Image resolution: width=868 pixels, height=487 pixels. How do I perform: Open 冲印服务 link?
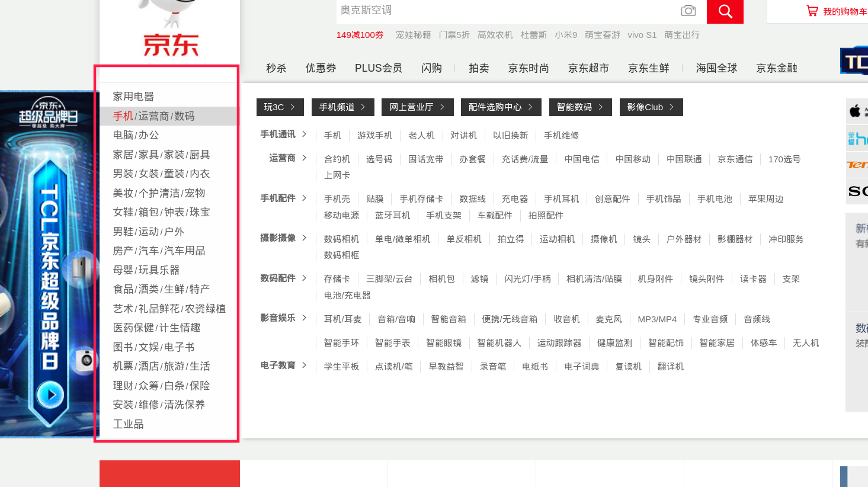click(x=786, y=239)
